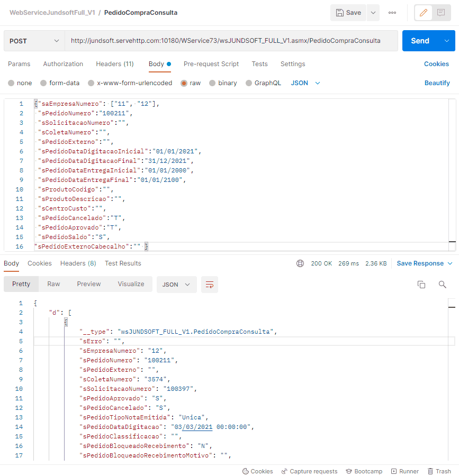Click the three-dot more actions icon
The image size is (459, 476).
pyautogui.click(x=392, y=13)
